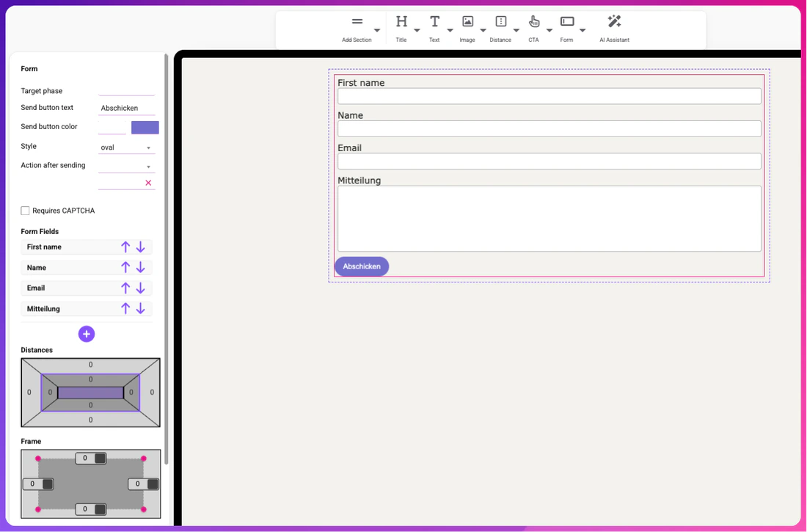This screenshot has width=807, height=532.
Task: Click bottom-right Frame corner radius dot
Action: tap(144, 509)
